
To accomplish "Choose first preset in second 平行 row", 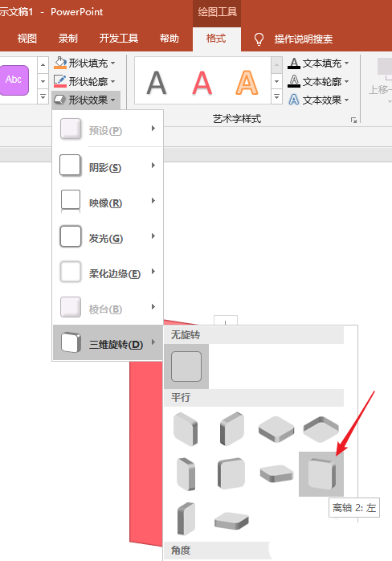I will point(186,474).
